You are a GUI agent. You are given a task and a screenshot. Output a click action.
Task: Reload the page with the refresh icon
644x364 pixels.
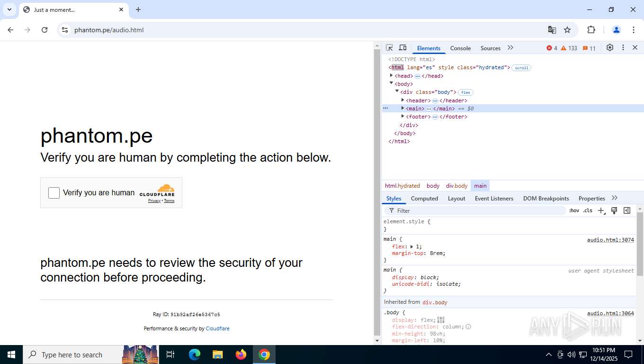[45, 30]
